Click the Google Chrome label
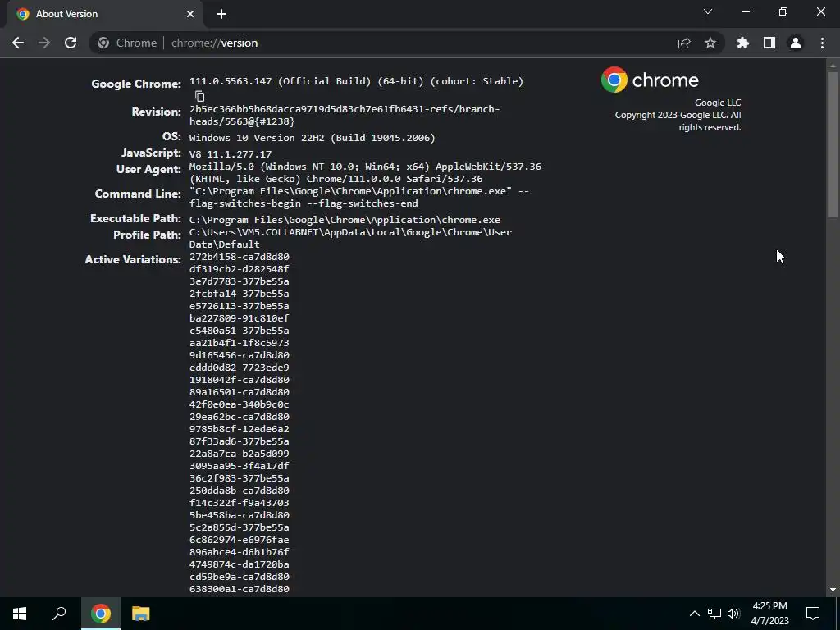 pos(136,84)
